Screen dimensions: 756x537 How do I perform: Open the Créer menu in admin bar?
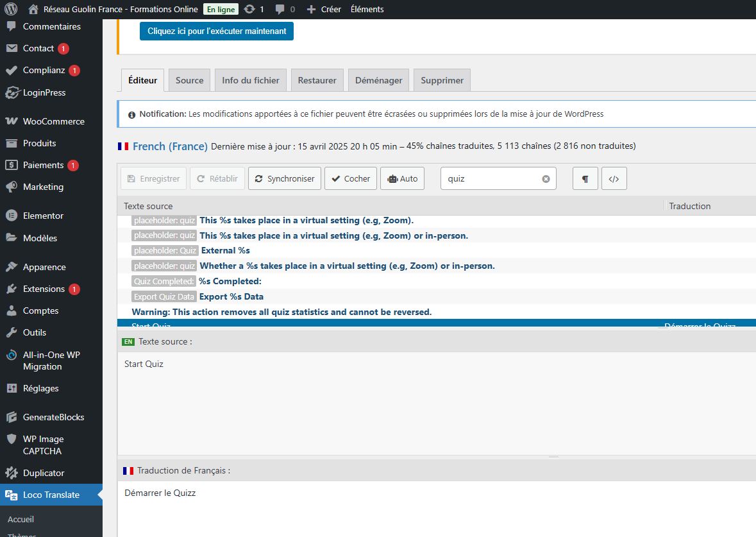[x=324, y=9]
